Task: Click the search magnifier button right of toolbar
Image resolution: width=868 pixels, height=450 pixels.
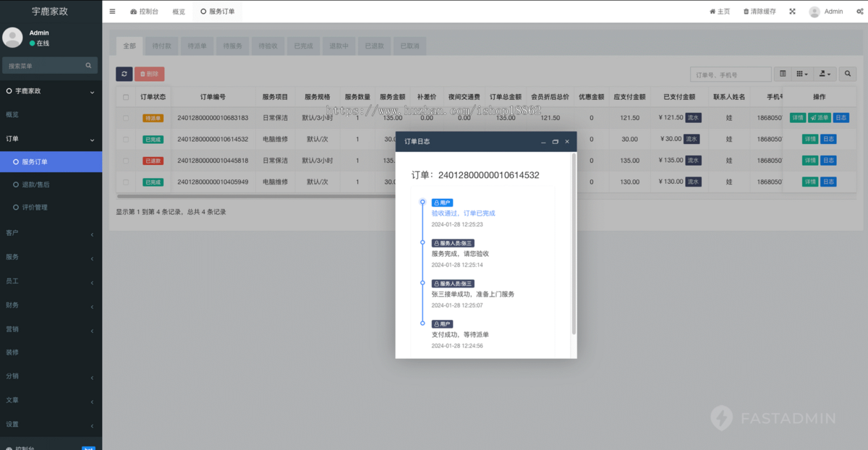Action: 848,74
